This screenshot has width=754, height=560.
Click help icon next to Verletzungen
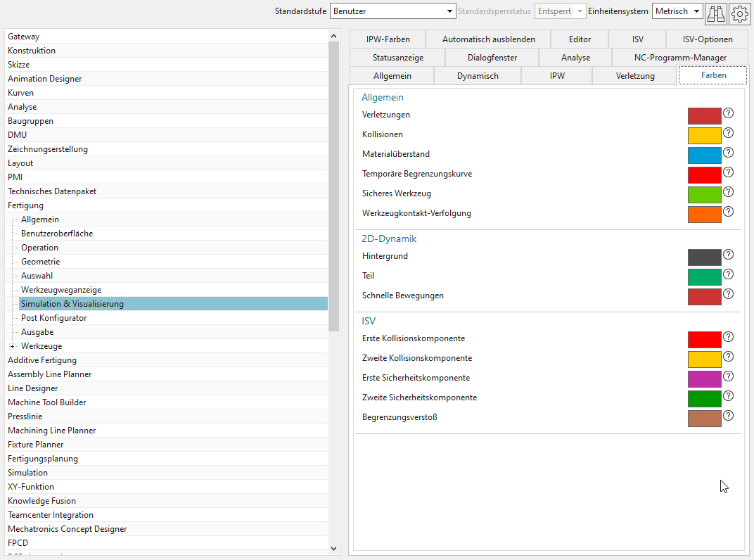tap(729, 113)
